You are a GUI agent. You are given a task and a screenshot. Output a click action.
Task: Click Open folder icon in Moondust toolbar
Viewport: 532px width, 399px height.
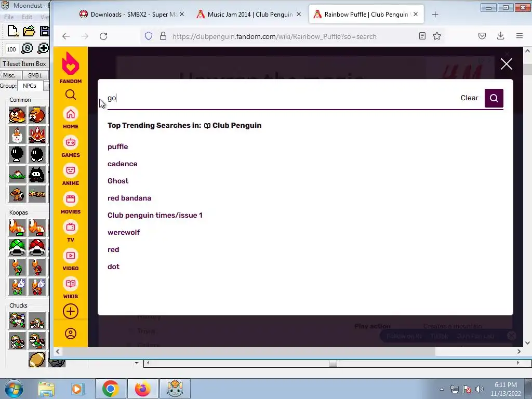click(29, 31)
